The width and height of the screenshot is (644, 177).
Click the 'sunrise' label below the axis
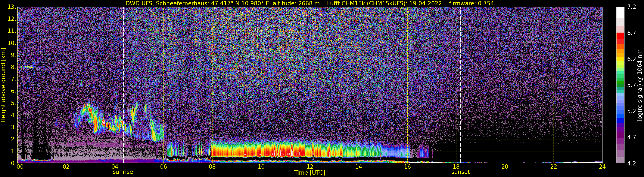(123, 172)
